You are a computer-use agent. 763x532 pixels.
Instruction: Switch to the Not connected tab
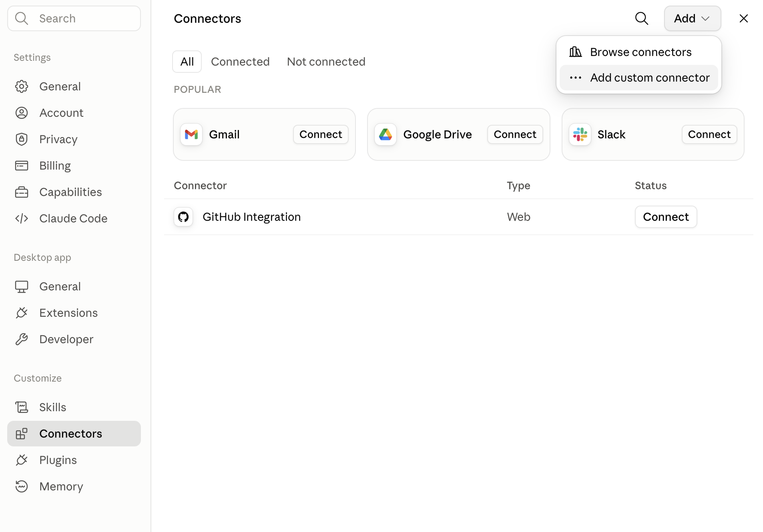[326, 62]
